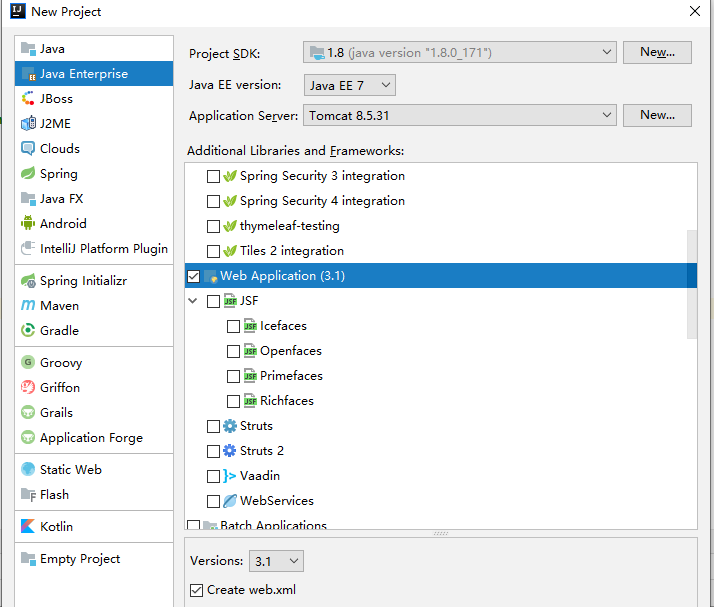The width and height of the screenshot is (714, 607).
Task: Click New... next to Project SDK
Action: pyautogui.click(x=657, y=52)
